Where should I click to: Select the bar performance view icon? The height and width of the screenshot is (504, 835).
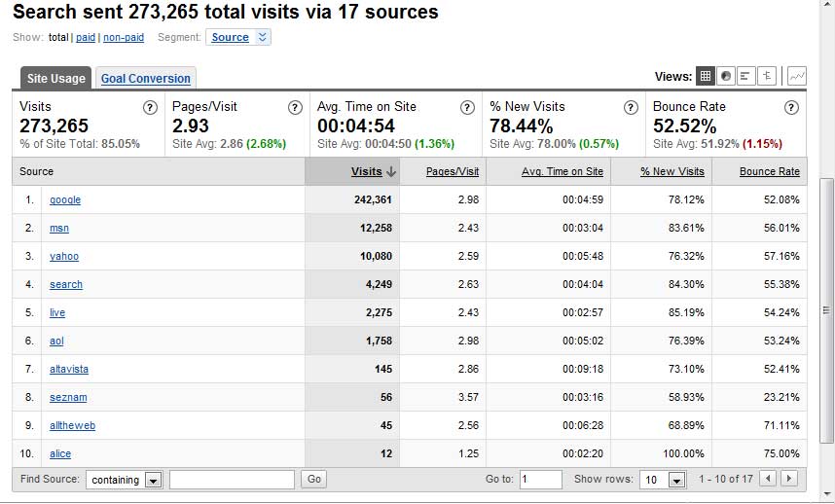pyautogui.click(x=746, y=76)
